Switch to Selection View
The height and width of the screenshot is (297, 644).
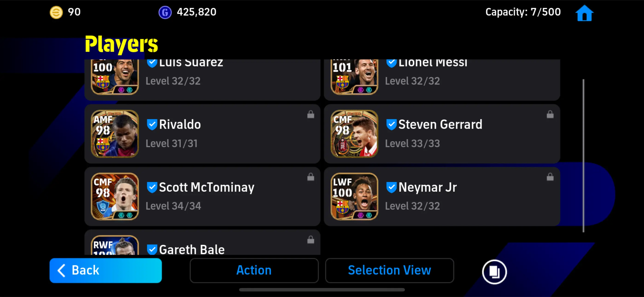point(389,271)
